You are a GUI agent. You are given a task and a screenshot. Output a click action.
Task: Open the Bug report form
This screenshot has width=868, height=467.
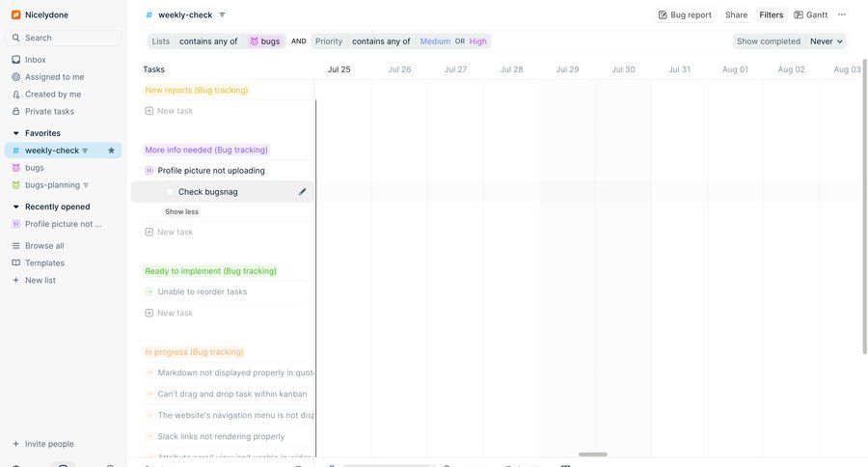(685, 14)
